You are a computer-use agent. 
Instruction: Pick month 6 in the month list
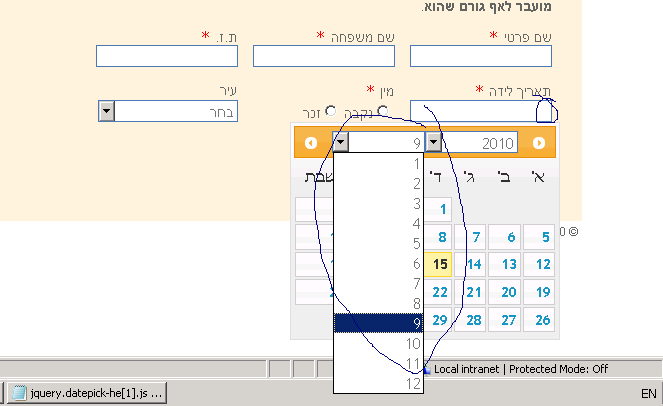point(378,263)
